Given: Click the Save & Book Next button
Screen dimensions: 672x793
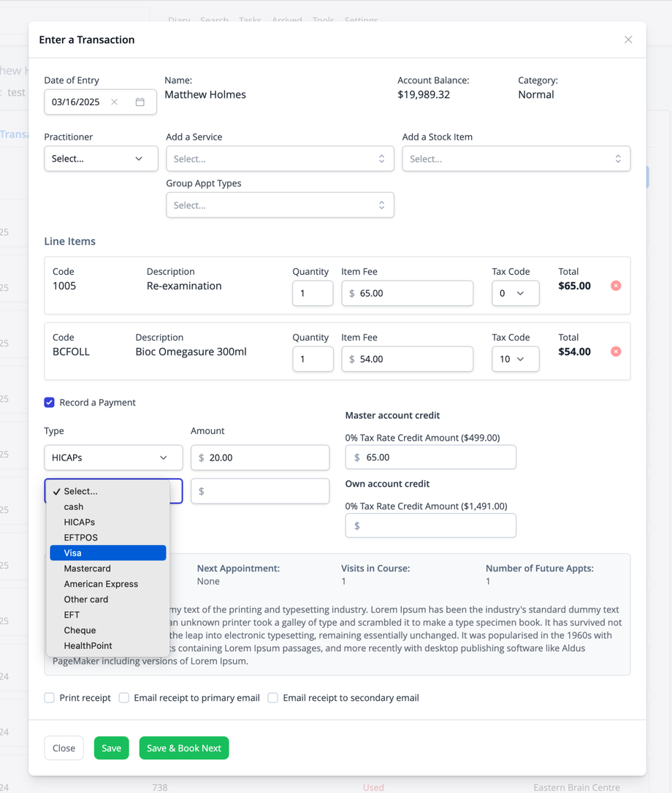Looking at the screenshot, I should pyautogui.click(x=184, y=748).
